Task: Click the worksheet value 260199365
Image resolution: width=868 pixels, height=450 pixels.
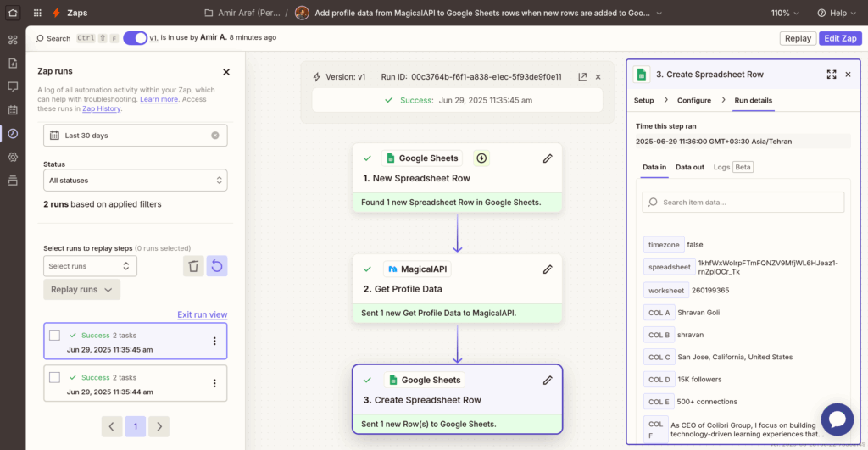Action: tap(710, 290)
